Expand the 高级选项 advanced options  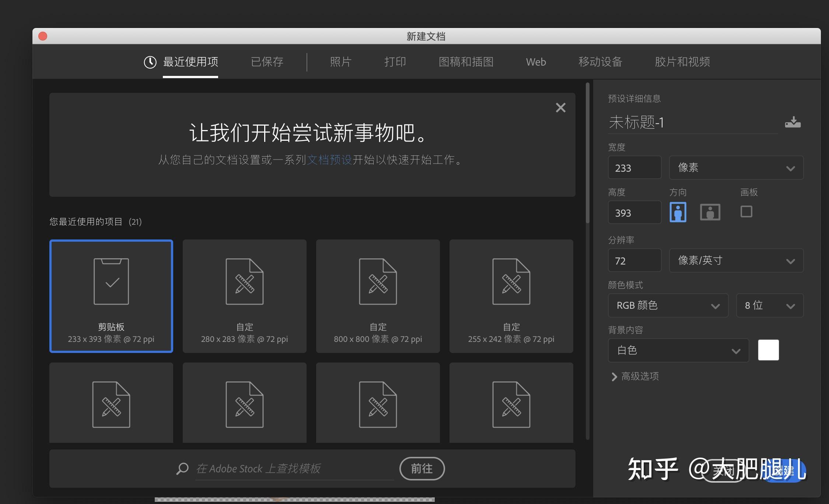click(635, 376)
